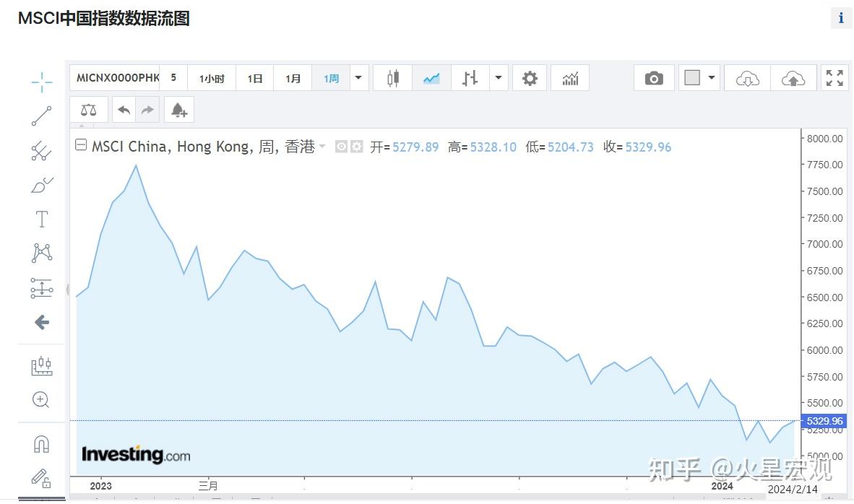854x504 pixels.
Task: Open the chart settings gear
Action: (530, 78)
